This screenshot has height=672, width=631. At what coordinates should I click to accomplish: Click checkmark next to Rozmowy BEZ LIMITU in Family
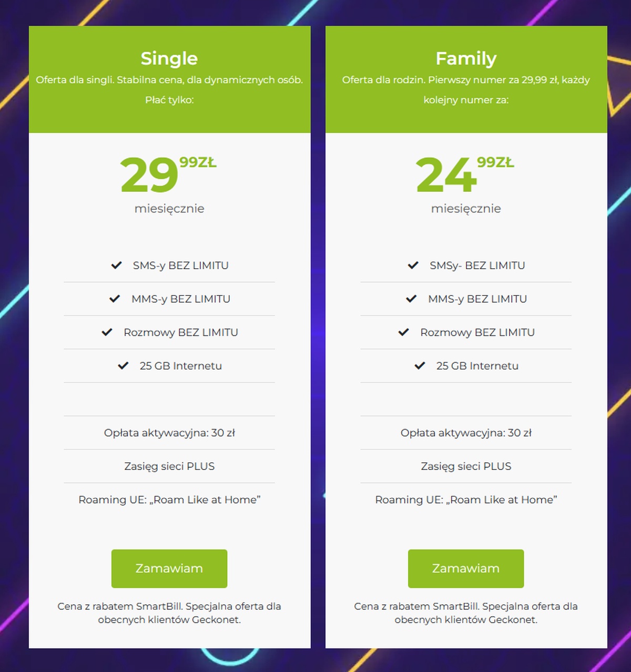pyautogui.click(x=403, y=332)
